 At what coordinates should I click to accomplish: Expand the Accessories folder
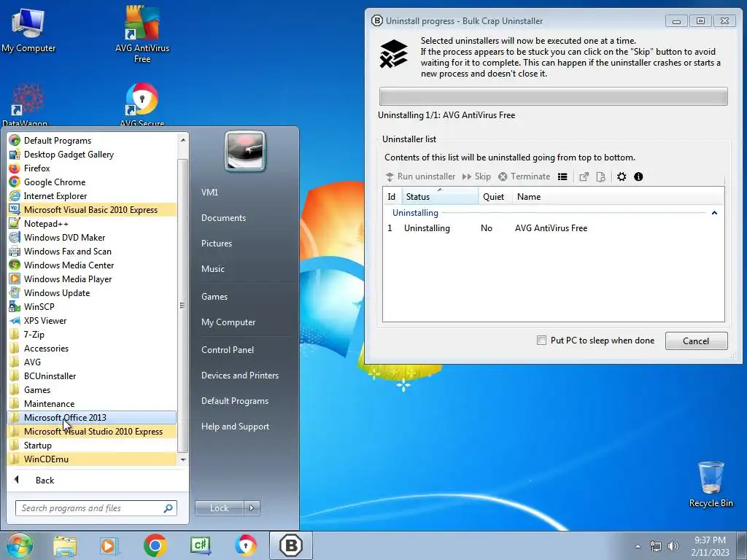pos(93,348)
